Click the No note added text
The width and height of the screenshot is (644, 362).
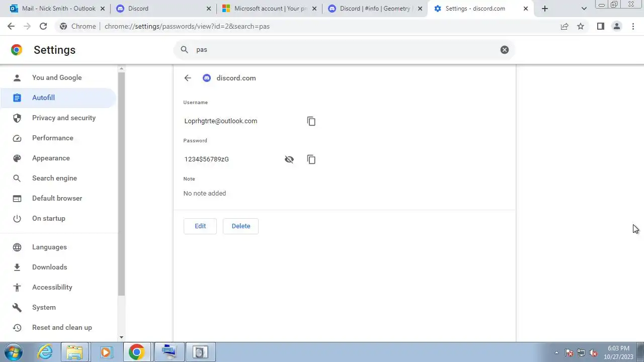(205, 194)
